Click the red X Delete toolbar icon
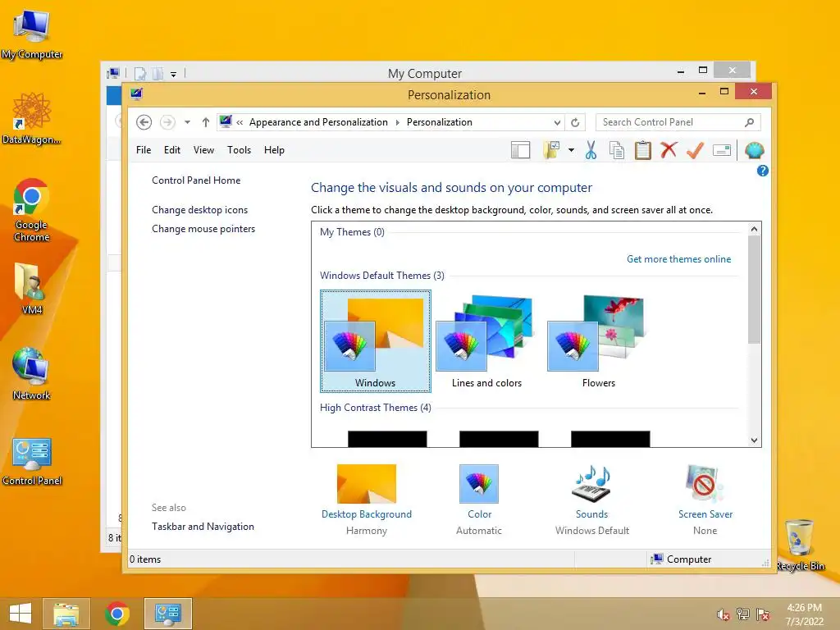 (x=669, y=151)
